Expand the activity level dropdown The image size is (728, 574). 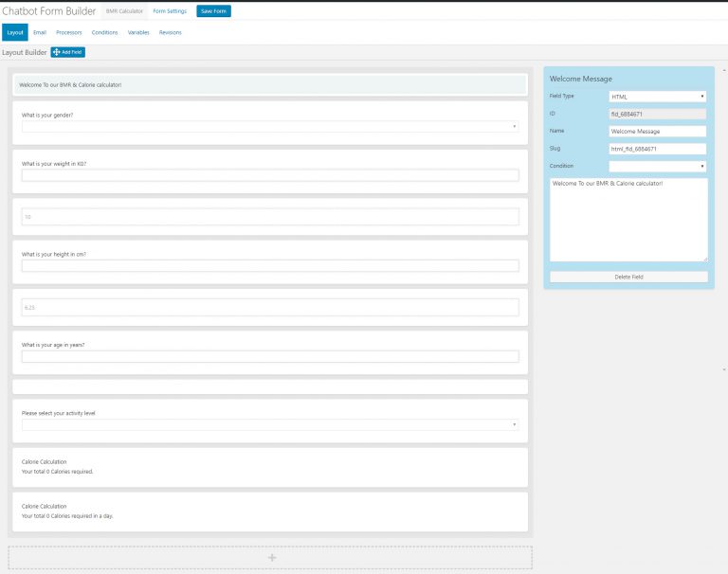270,424
